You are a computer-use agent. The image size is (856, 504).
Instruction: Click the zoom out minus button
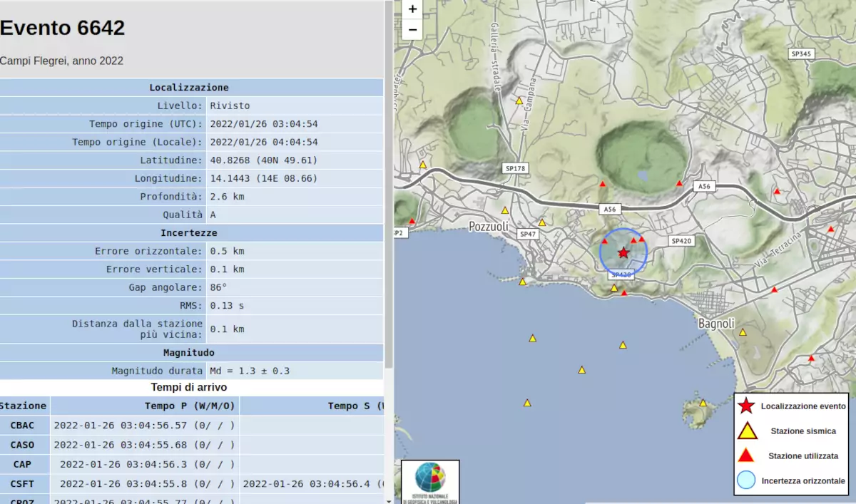coord(412,29)
